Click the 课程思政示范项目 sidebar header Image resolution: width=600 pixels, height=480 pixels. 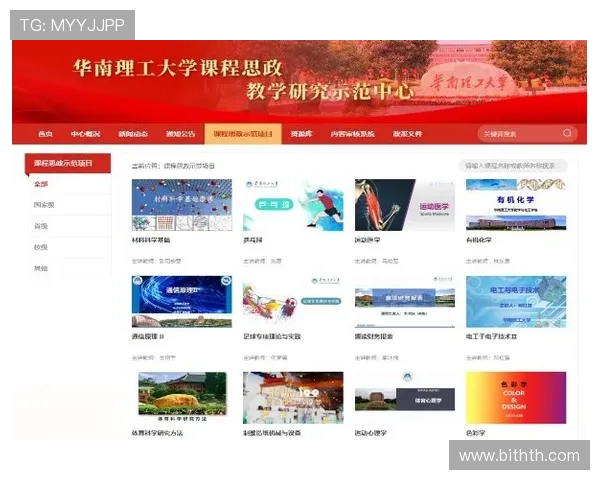tap(68, 163)
